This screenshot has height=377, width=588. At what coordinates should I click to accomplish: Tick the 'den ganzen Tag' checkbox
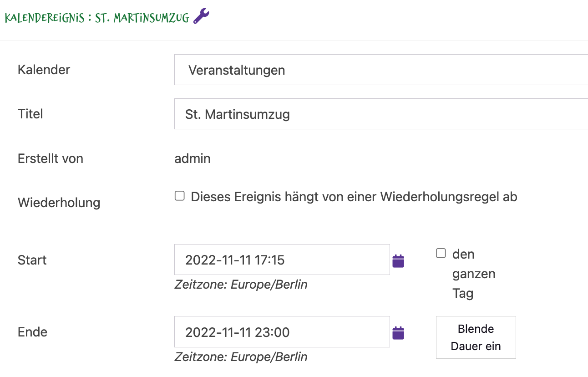point(441,253)
